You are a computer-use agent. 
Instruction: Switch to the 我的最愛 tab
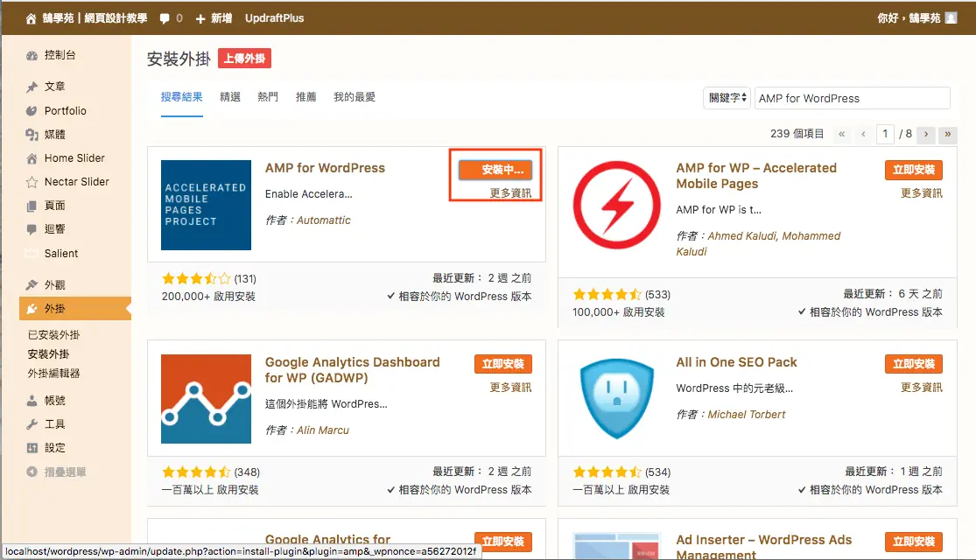click(x=355, y=97)
